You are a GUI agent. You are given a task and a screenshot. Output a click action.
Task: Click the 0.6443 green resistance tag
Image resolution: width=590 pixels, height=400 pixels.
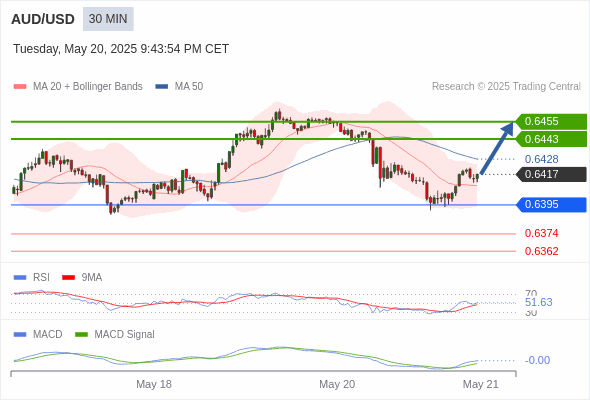[x=551, y=139]
